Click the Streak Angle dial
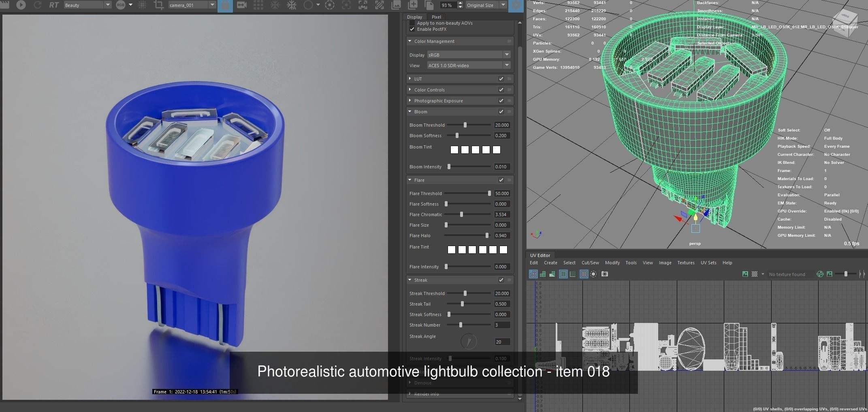Screen dimensions: 868x412 click(469, 342)
